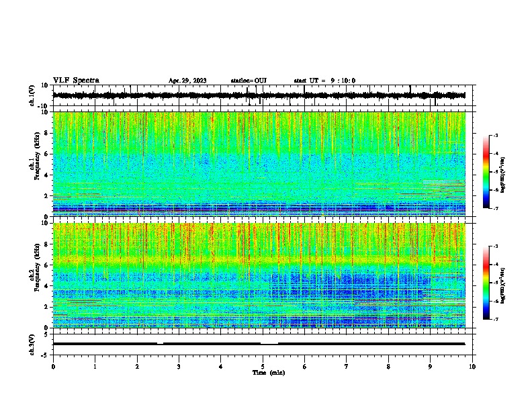Click the "8" kHz tick label of ch.1 spectrogram
The image size is (532, 411).
[x=46, y=133]
